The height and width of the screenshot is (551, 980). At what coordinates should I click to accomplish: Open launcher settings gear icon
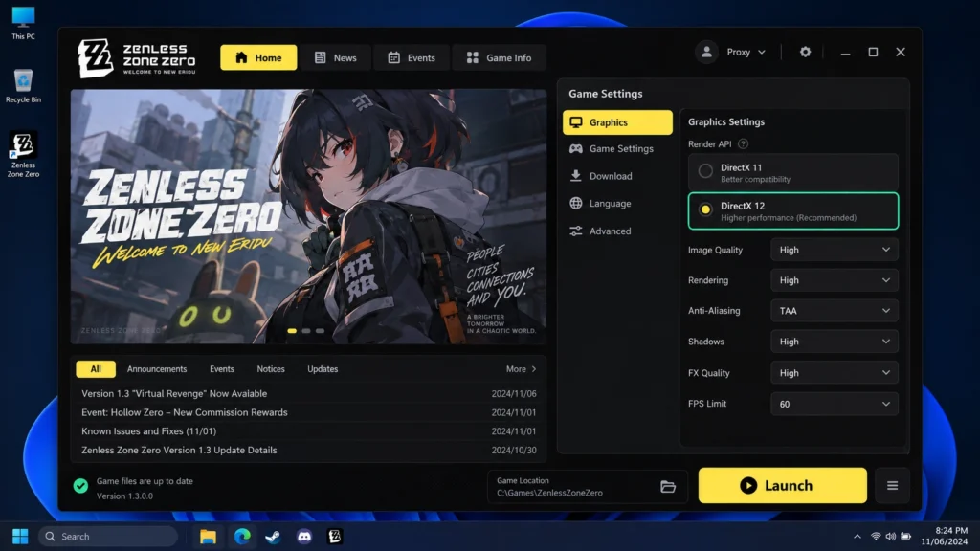805,52
